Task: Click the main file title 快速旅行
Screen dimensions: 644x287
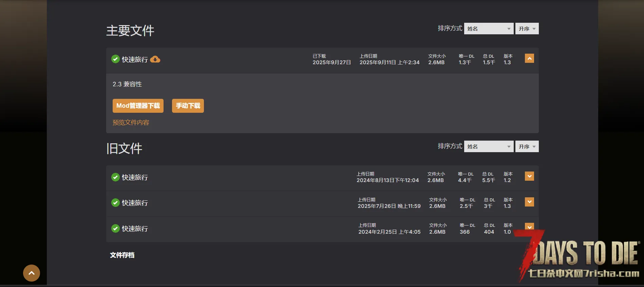Action: click(135, 59)
